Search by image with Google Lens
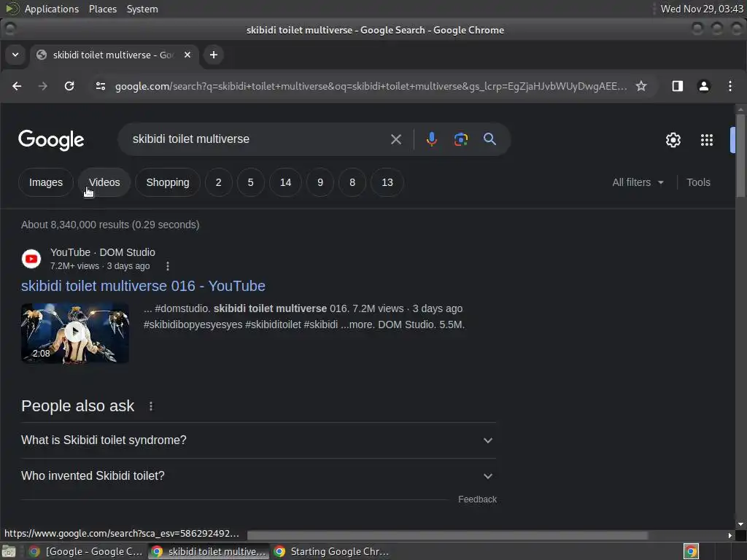 (x=461, y=139)
